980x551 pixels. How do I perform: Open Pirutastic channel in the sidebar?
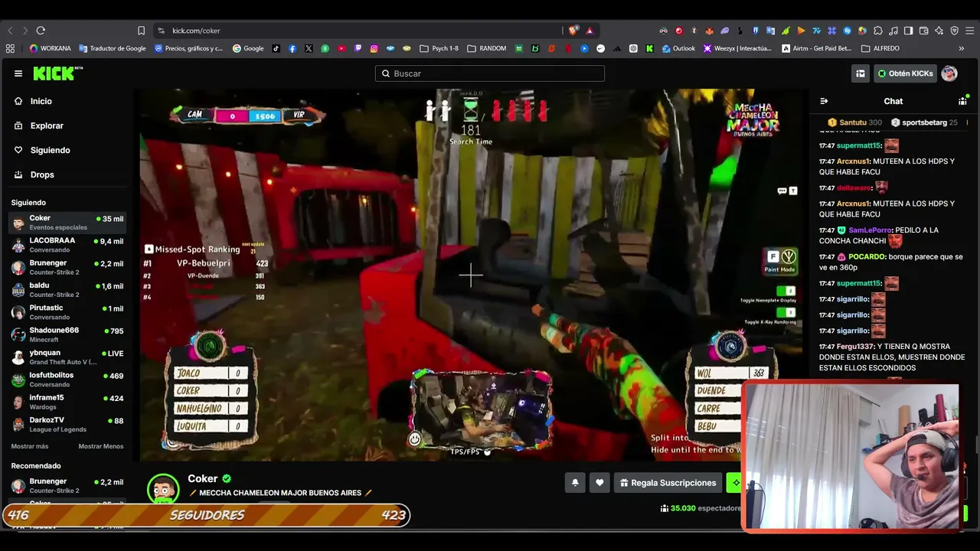point(67,312)
